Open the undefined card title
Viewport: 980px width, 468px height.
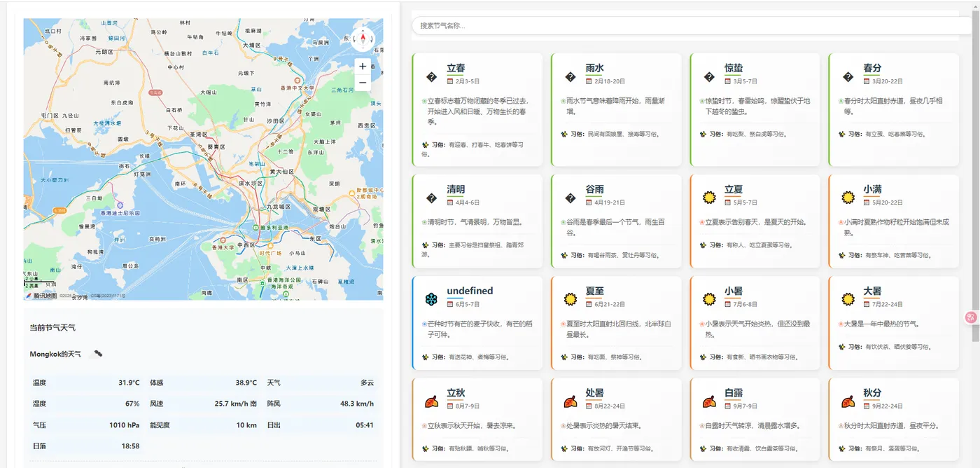pos(470,291)
